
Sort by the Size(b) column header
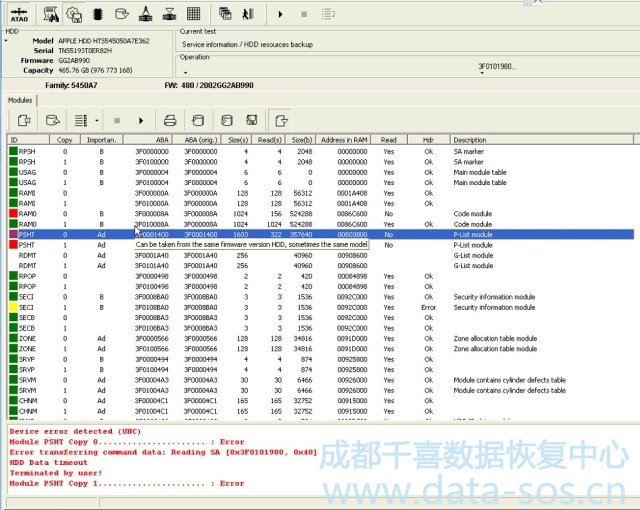click(x=301, y=140)
